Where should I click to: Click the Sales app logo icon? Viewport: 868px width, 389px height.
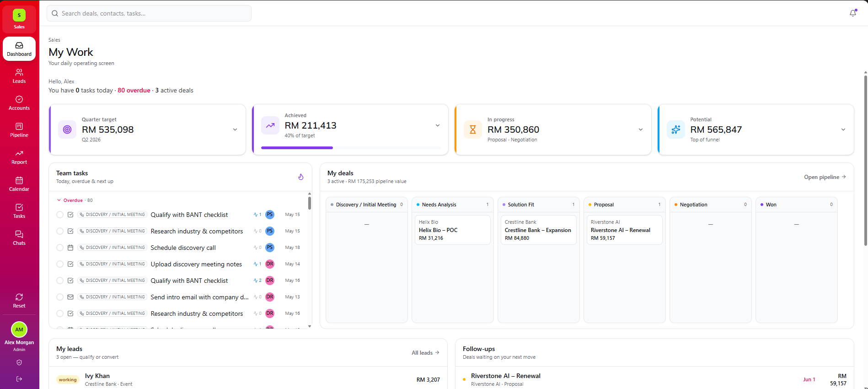click(19, 15)
